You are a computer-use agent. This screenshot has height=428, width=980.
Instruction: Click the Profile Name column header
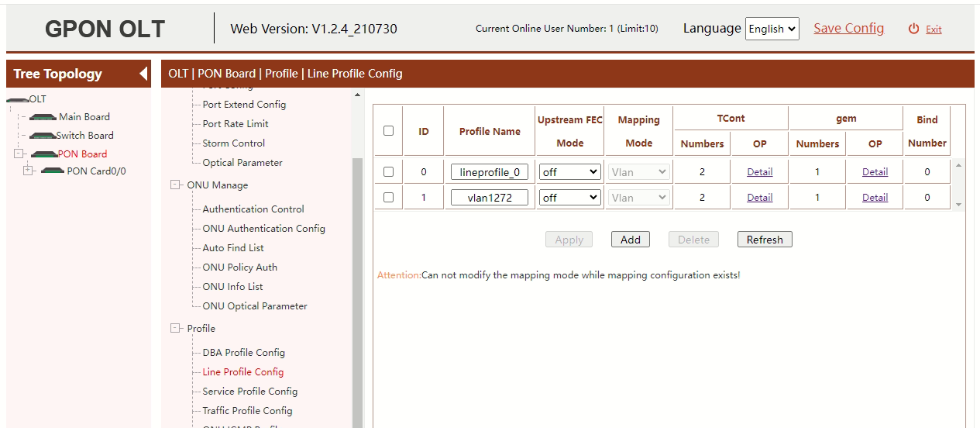[x=490, y=132]
